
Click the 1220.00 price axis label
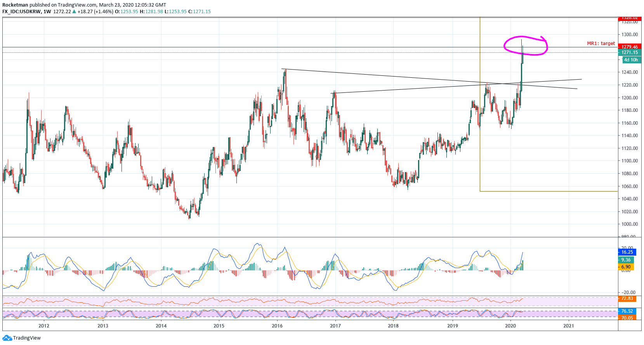630,85
